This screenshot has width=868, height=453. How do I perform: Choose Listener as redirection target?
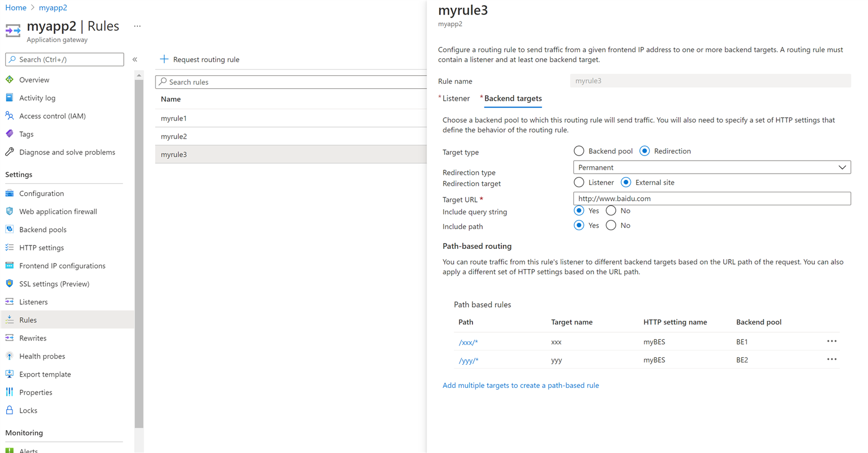[x=579, y=183]
